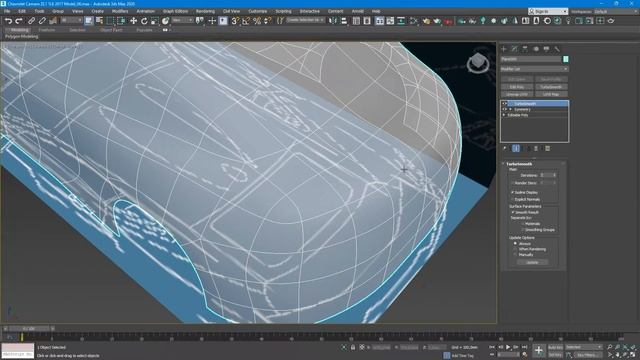Choose the Rectangular Selection Region icon

pyautogui.click(x=110, y=21)
